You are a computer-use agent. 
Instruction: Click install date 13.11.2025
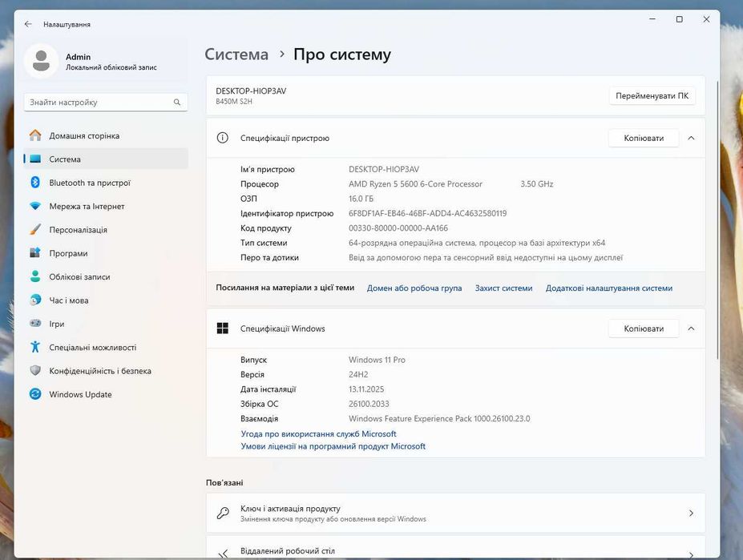pyautogui.click(x=366, y=389)
